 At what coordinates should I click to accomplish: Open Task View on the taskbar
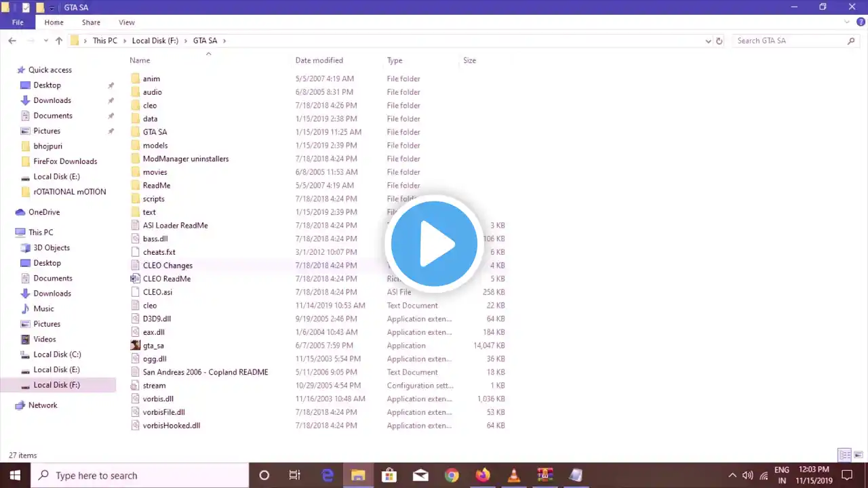(x=294, y=475)
